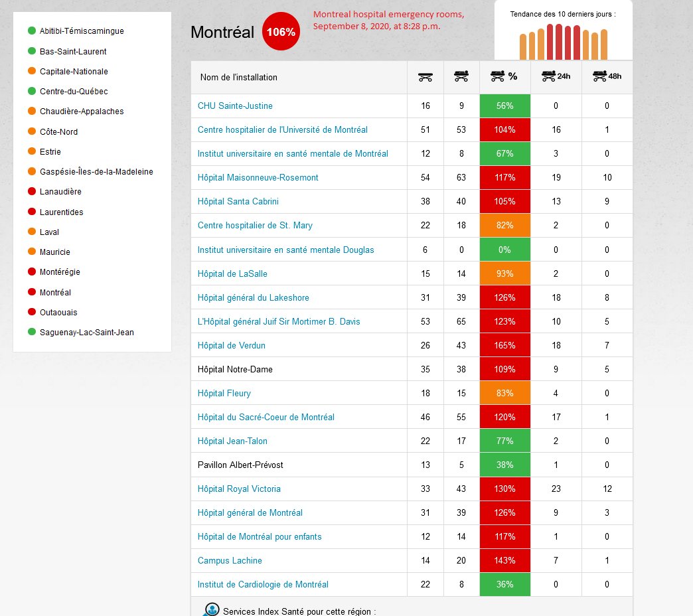Screen dimensions: 693x616
Task: Open the Hôpital Royal Victoria link
Action: pyautogui.click(x=240, y=489)
